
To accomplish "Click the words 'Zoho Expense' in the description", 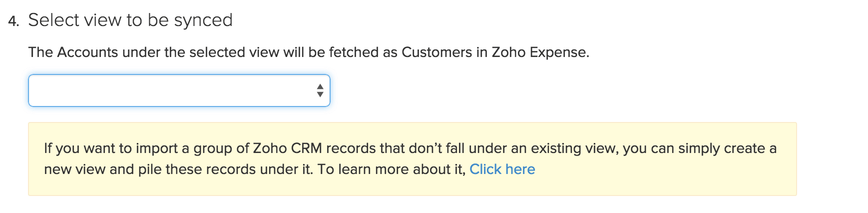I will click(539, 52).
